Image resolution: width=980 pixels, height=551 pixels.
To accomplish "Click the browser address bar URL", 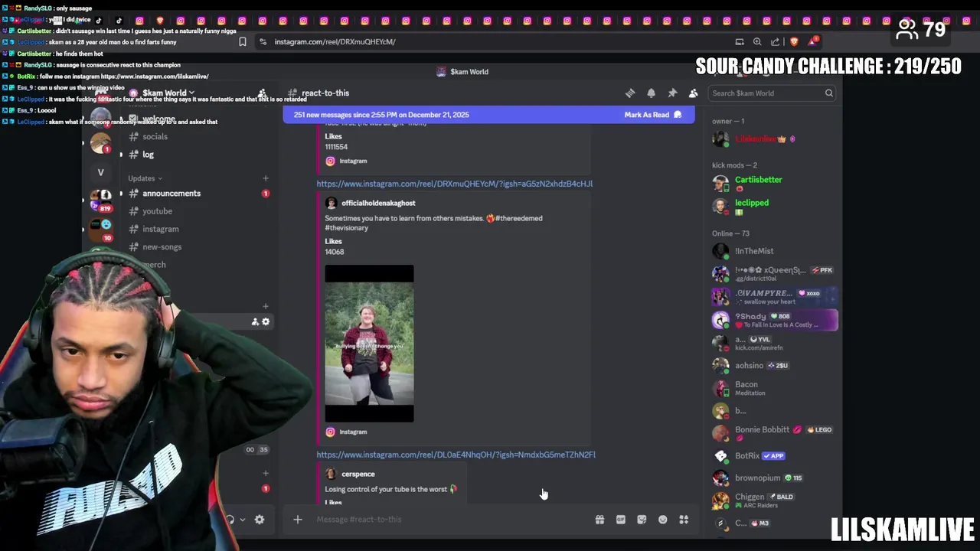I will [335, 42].
